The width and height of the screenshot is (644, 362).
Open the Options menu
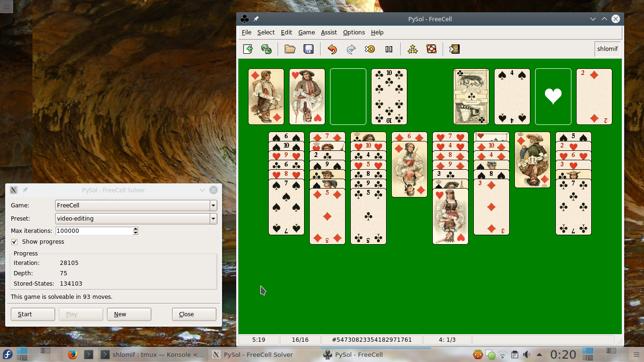354,33
